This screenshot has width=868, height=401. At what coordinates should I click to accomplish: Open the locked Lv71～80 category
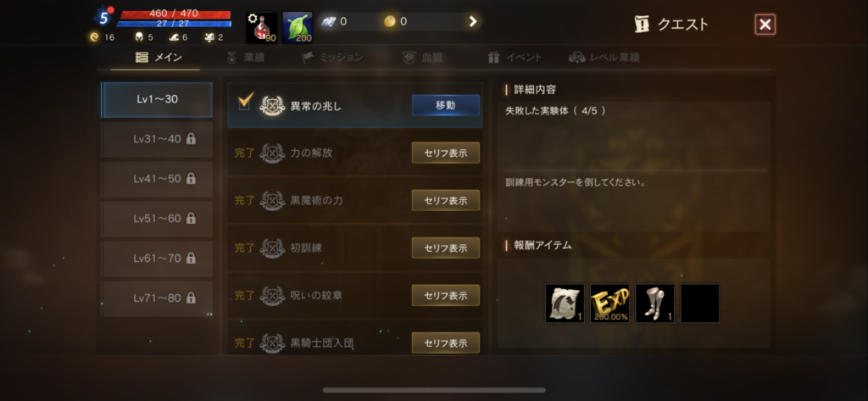click(x=157, y=298)
